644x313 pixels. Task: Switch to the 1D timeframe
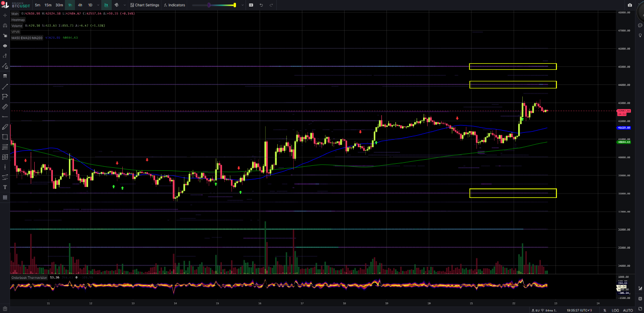tap(90, 5)
